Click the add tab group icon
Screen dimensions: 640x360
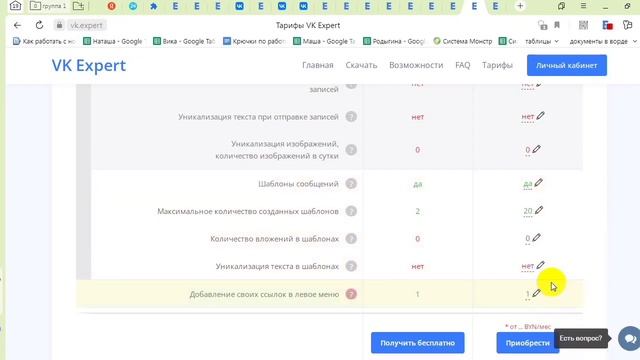[78, 6]
